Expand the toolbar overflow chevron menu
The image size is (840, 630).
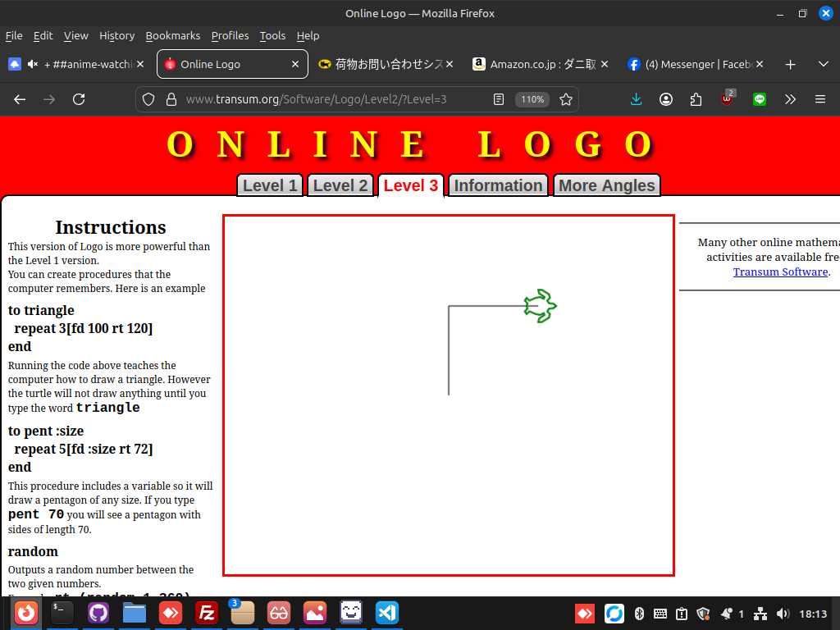pos(790,99)
